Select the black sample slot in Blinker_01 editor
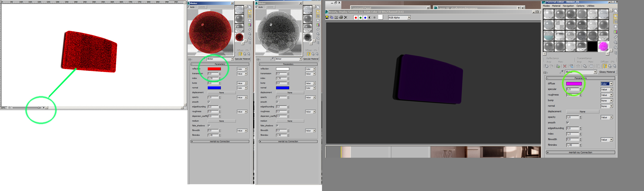The image size is (644, 191). pos(592,47)
